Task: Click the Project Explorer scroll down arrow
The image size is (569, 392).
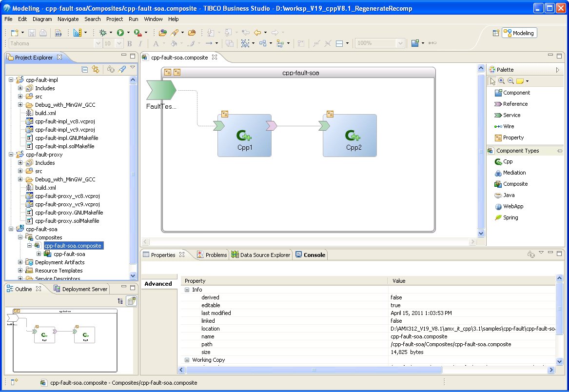Action: coord(133,276)
